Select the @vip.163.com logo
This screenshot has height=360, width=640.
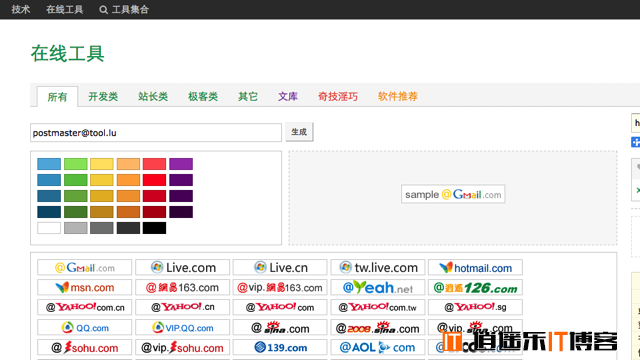(x=280, y=287)
